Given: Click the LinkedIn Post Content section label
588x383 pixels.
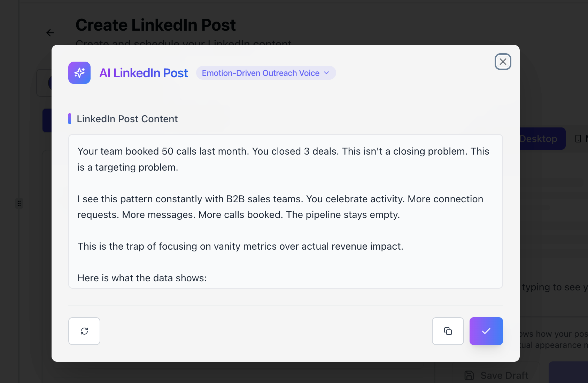Looking at the screenshot, I should (x=127, y=119).
